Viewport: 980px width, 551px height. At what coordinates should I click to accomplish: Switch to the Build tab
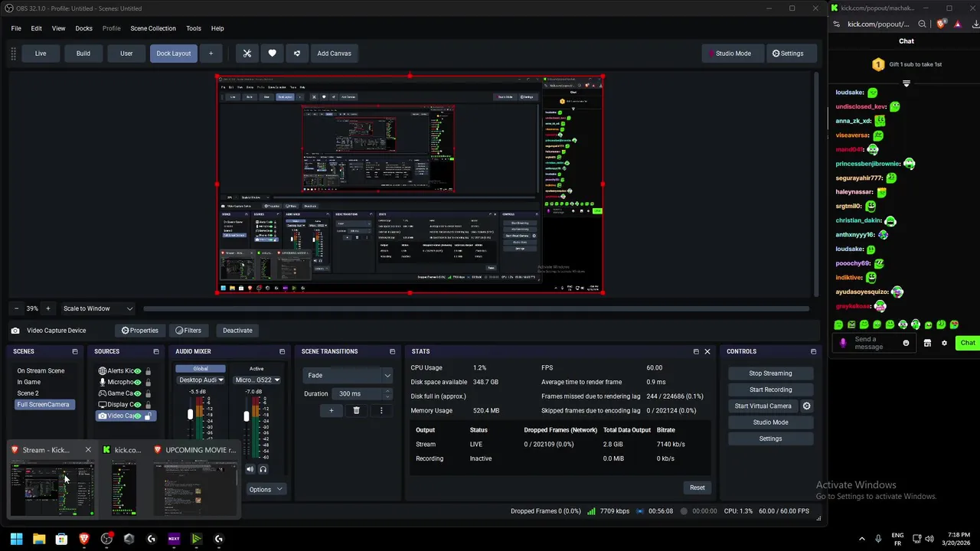pyautogui.click(x=83, y=54)
